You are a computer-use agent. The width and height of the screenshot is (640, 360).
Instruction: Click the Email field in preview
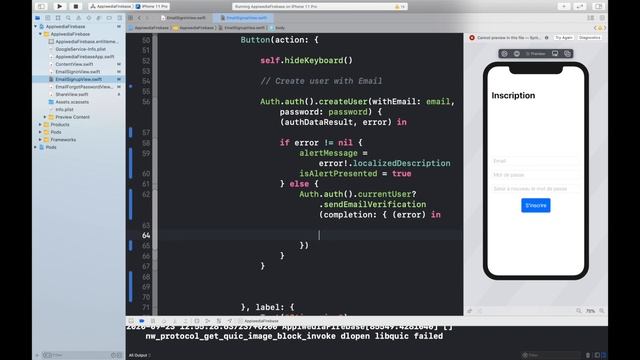[x=536, y=161]
